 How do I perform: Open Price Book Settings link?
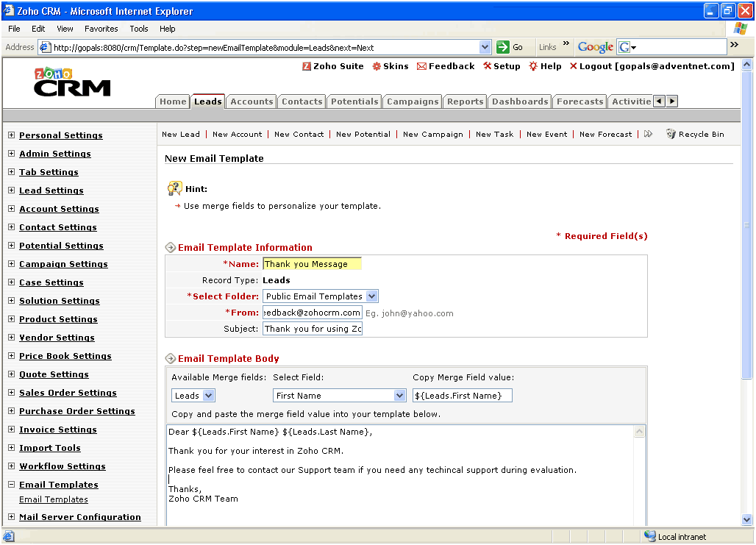click(65, 356)
